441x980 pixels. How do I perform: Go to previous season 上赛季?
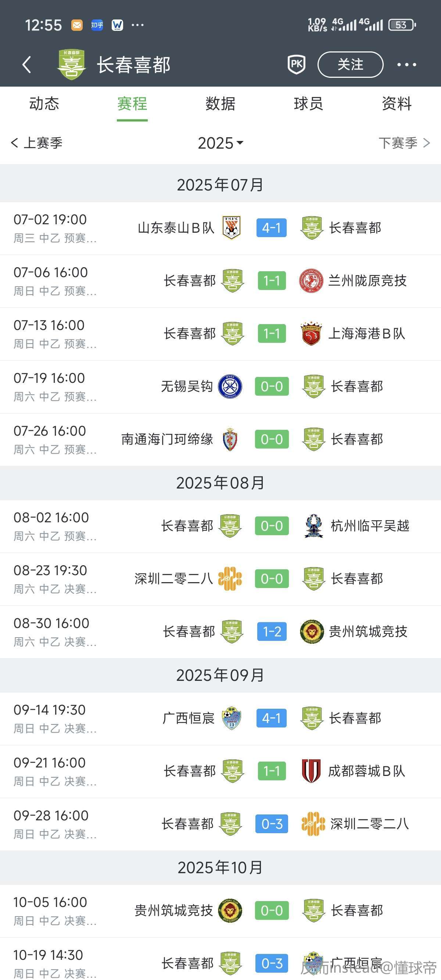click(x=37, y=143)
